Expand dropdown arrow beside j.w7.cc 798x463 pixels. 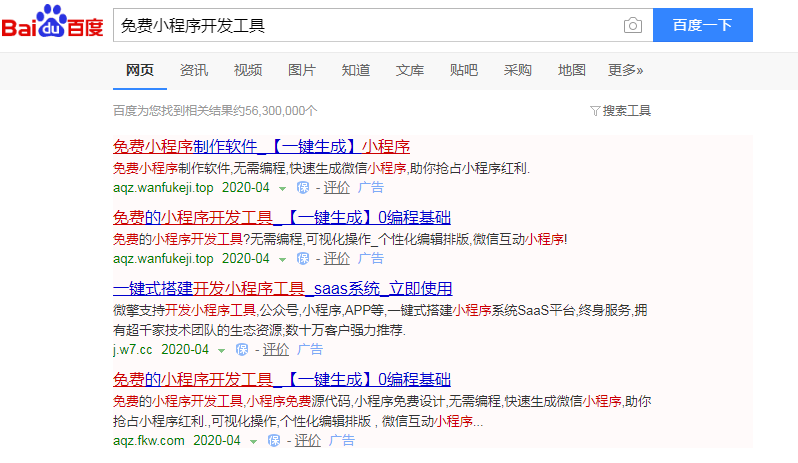(x=221, y=351)
